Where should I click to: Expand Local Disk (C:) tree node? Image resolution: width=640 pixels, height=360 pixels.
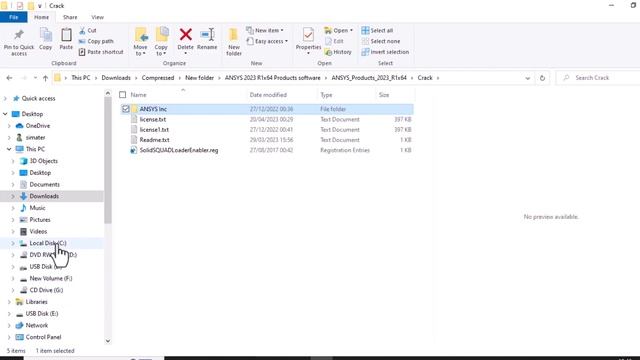point(13,243)
